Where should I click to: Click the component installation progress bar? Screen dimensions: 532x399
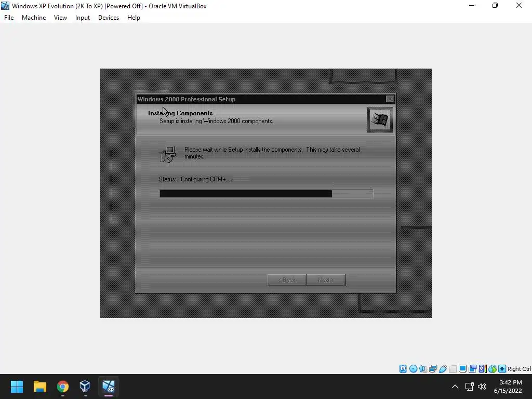267,194
